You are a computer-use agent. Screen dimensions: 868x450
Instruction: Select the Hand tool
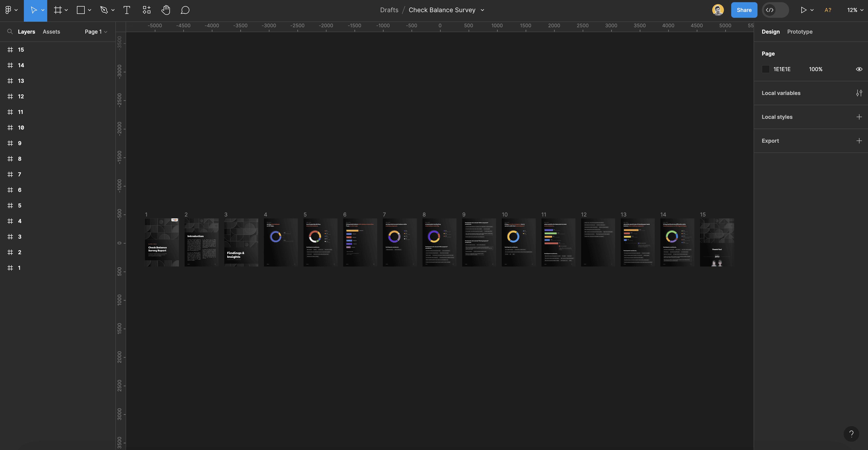tap(166, 10)
